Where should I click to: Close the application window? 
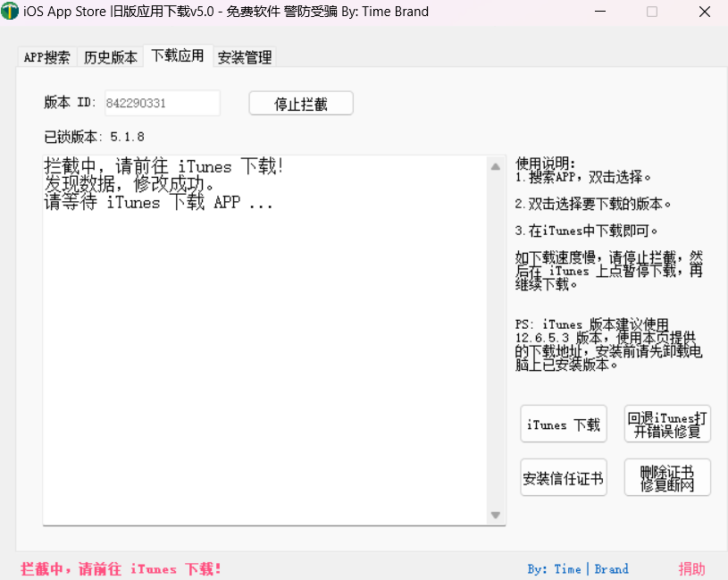(x=704, y=12)
